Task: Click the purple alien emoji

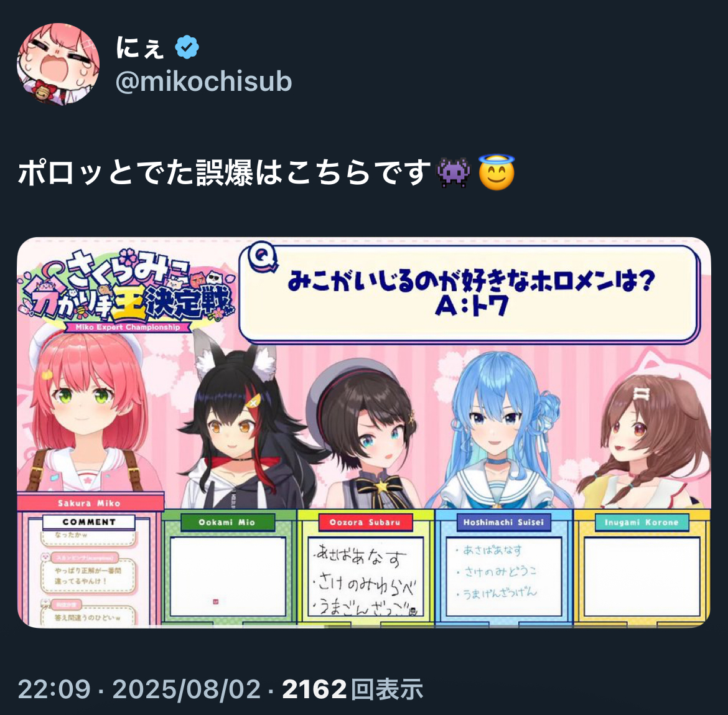Action: 454,173
